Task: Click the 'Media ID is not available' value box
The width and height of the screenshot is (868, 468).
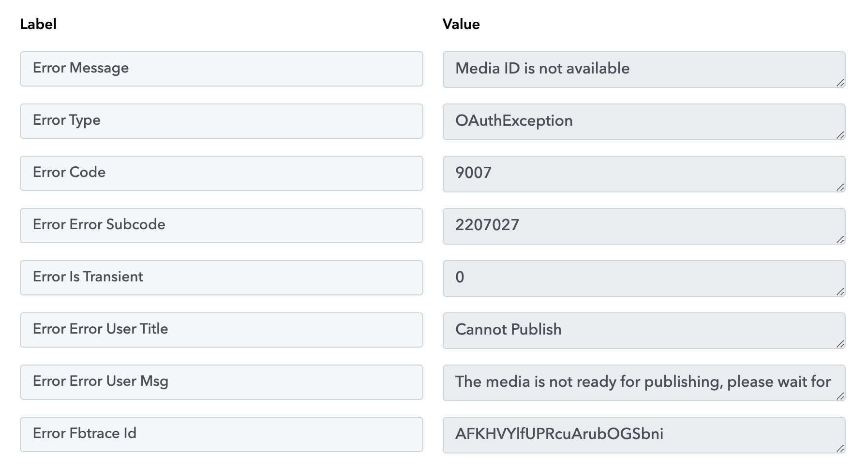Action: (x=644, y=70)
